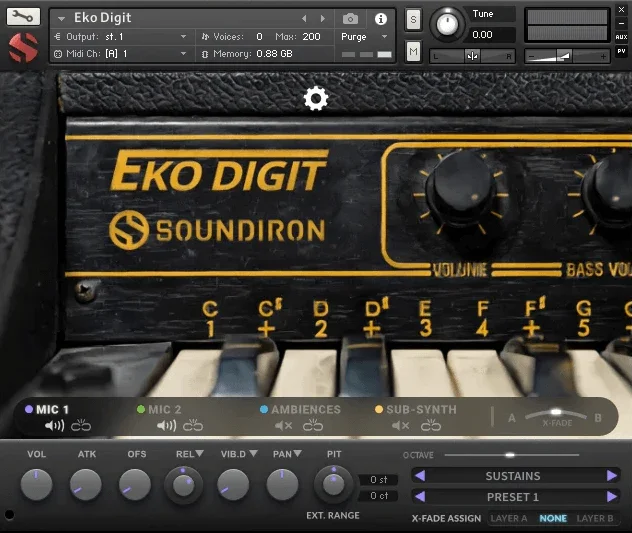Viewport: 632px width, 533px height.
Task: Click the MIC 1 link icon
Action: pos(81,425)
